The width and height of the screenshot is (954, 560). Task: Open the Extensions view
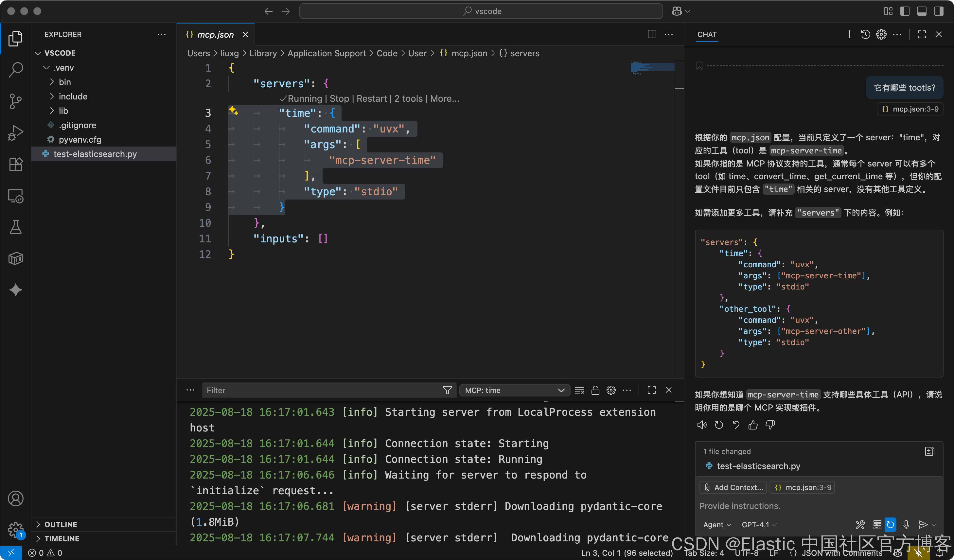click(x=15, y=164)
